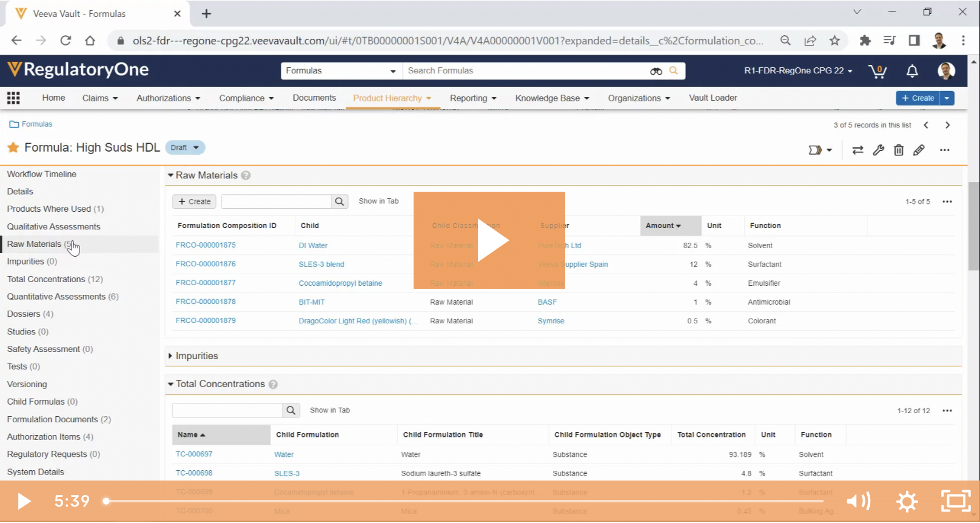Click the swap/compare arrows icon
This screenshot has width=980, height=523.
point(857,150)
